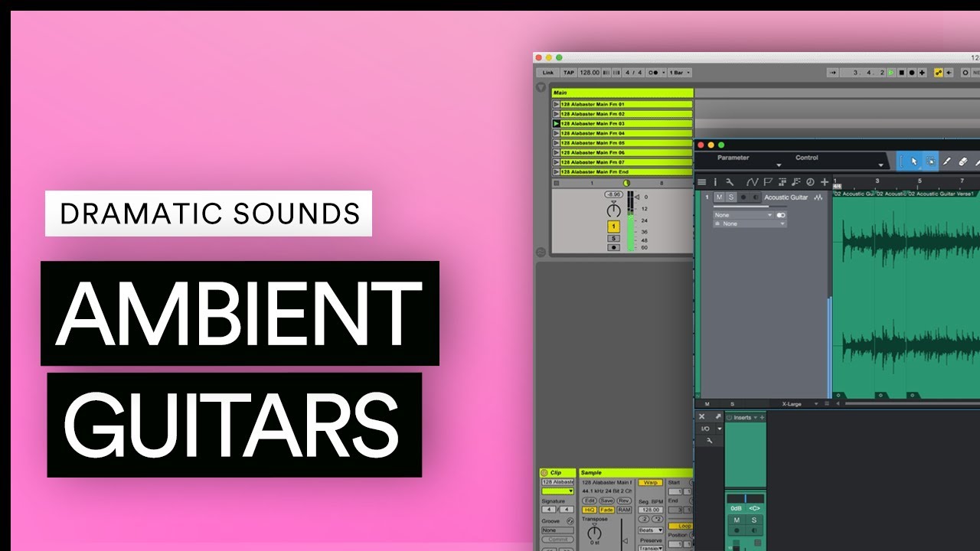Open the arranger track icon
This screenshot has height=551, width=980.
point(782,182)
